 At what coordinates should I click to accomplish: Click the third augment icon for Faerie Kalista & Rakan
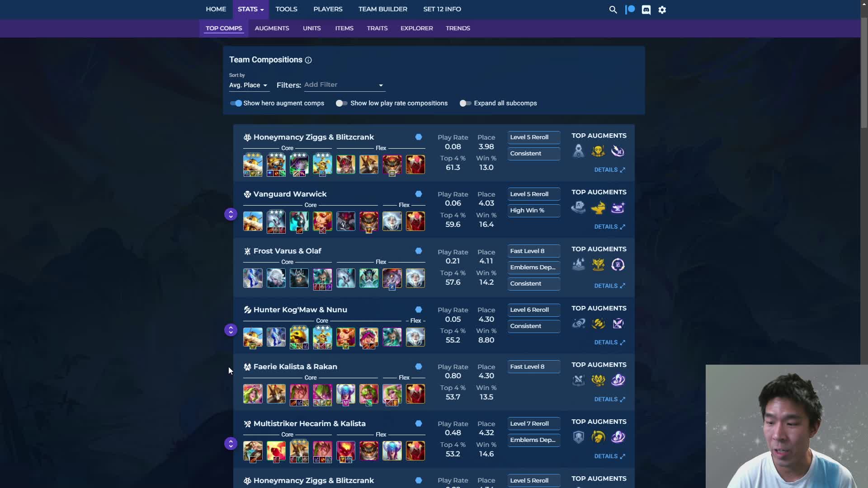tap(618, 380)
